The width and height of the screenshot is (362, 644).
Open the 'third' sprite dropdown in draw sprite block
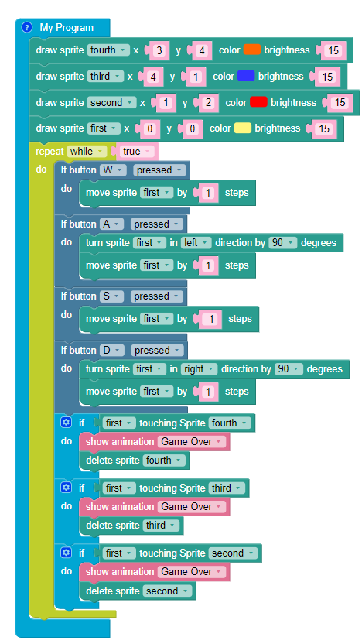(105, 77)
